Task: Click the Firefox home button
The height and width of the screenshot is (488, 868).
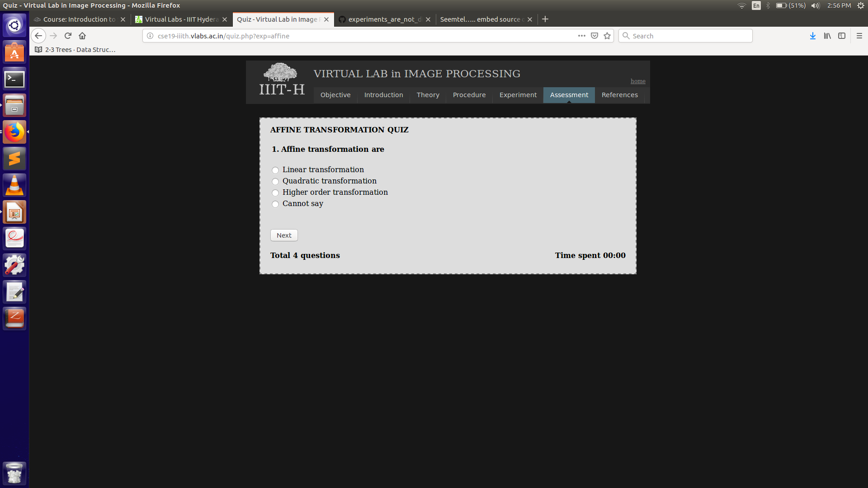Action: pos(82,36)
